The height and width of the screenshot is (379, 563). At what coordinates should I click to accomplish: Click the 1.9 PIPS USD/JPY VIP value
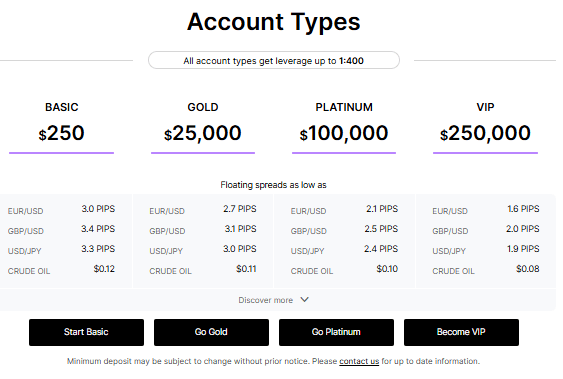523,249
